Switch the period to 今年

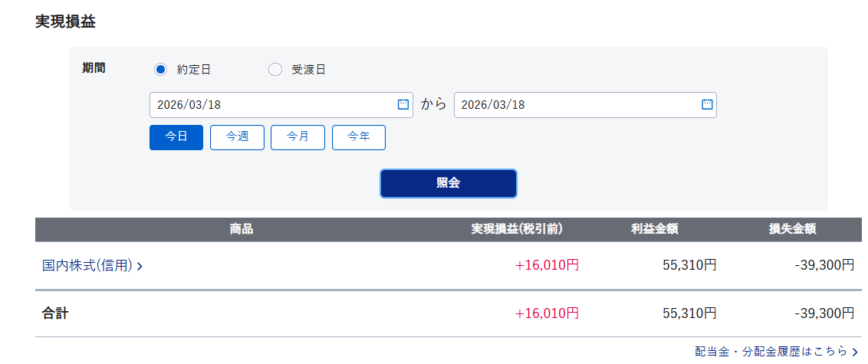359,137
